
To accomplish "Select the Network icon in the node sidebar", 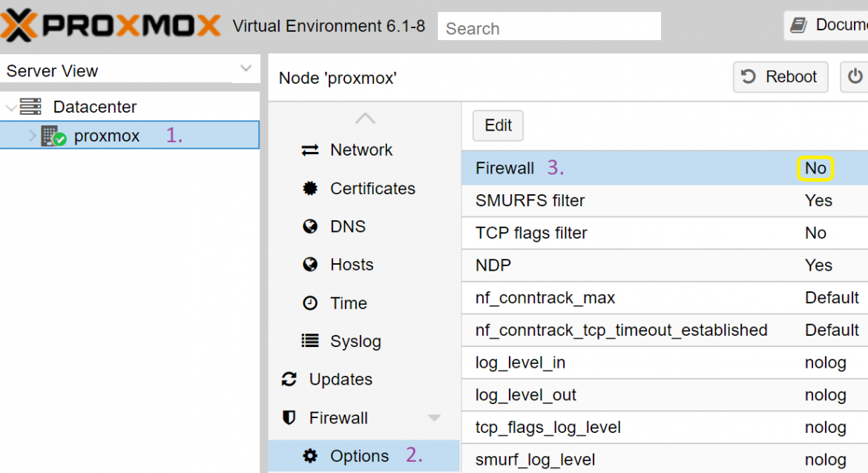I will point(310,150).
